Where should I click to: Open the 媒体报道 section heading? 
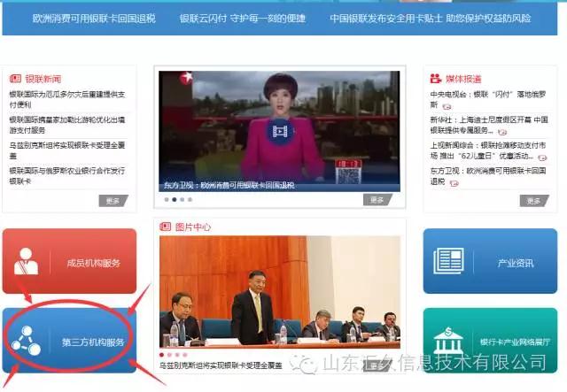click(x=463, y=79)
